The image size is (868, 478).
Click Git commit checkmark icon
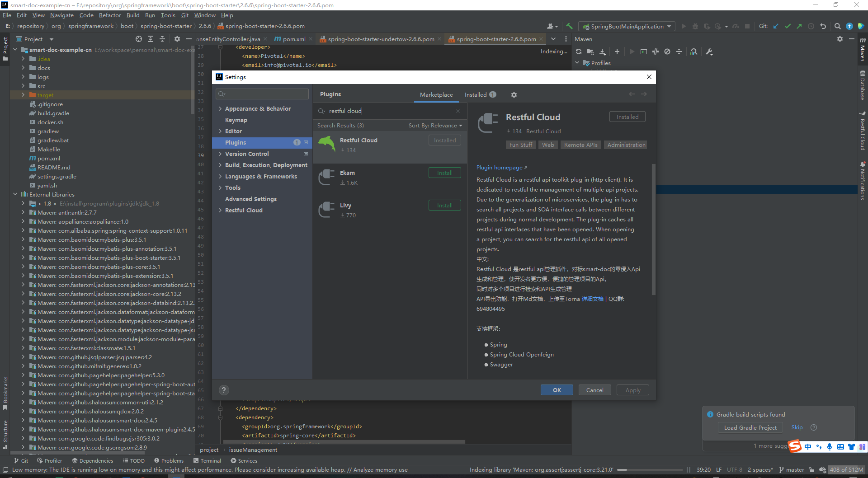788,26
